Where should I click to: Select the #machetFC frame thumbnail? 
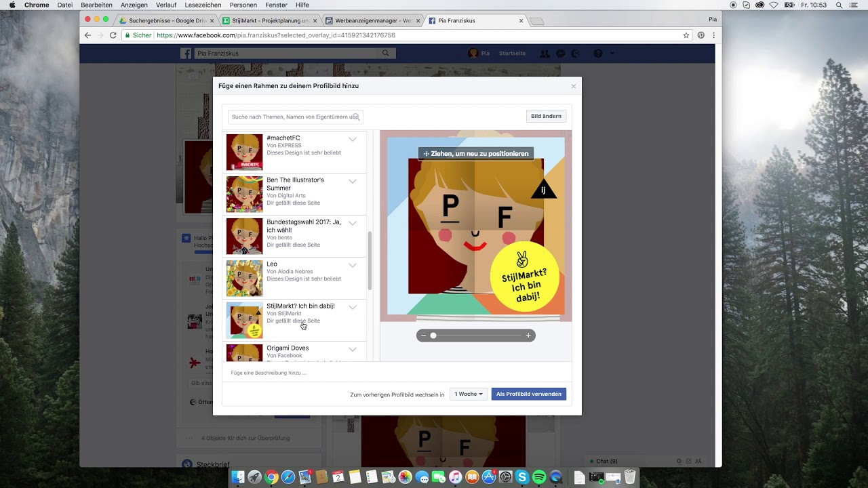tap(244, 152)
